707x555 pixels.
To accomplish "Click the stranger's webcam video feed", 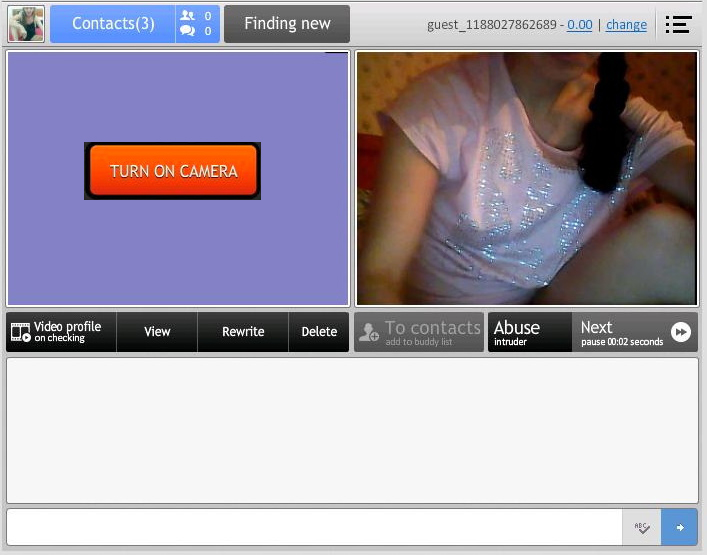I will pos(527,179).
